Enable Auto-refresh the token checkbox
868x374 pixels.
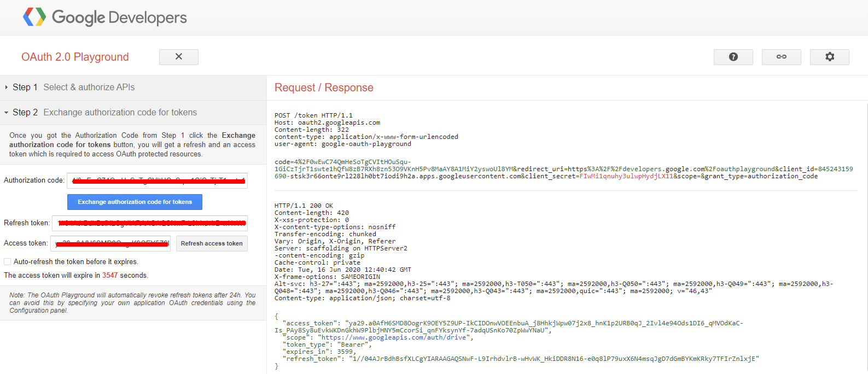click(8, 262)
